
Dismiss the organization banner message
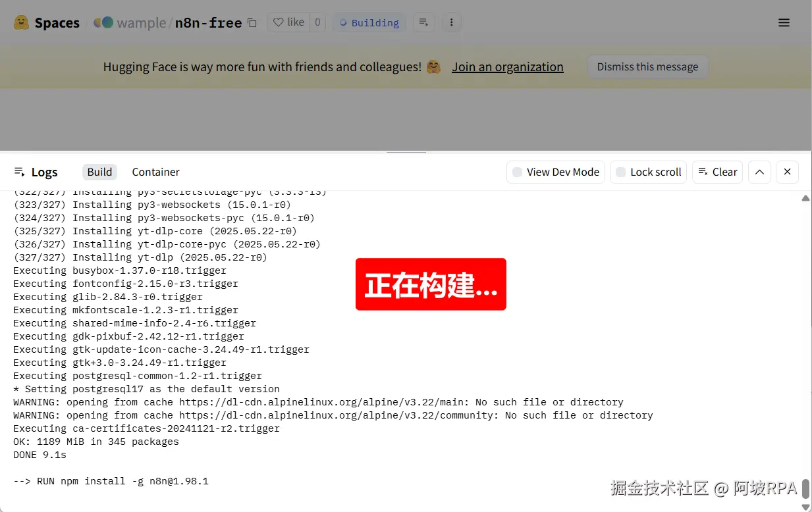pos(647,66)
